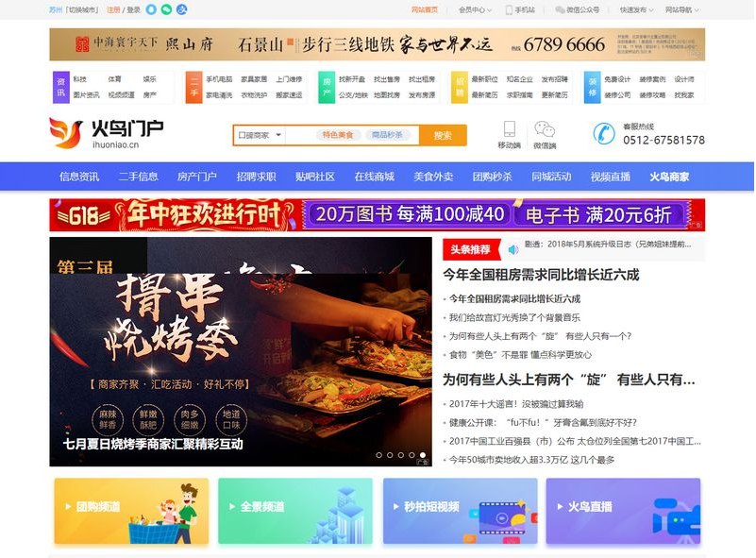756x558 pixels.
Task: Open the 信息资讯 nav tab
Action: coord(79,177)
